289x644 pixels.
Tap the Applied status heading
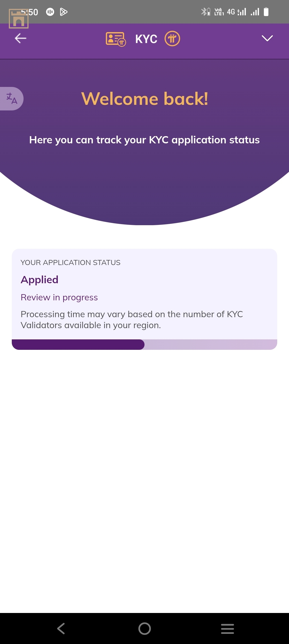pos(40,280)
